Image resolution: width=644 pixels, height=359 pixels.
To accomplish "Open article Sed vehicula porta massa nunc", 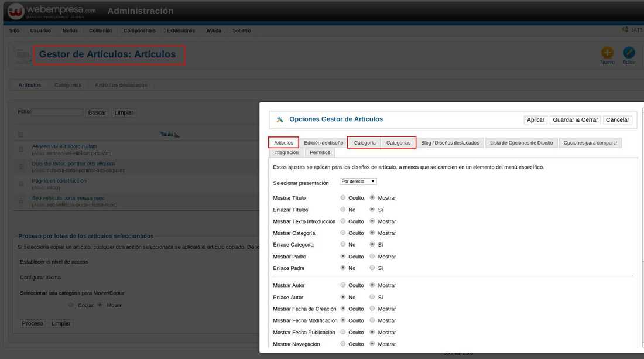I will [68, 198].
